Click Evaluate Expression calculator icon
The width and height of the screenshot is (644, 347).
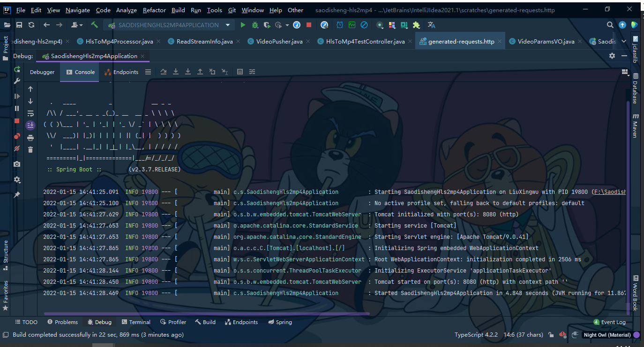pos(240,72)
